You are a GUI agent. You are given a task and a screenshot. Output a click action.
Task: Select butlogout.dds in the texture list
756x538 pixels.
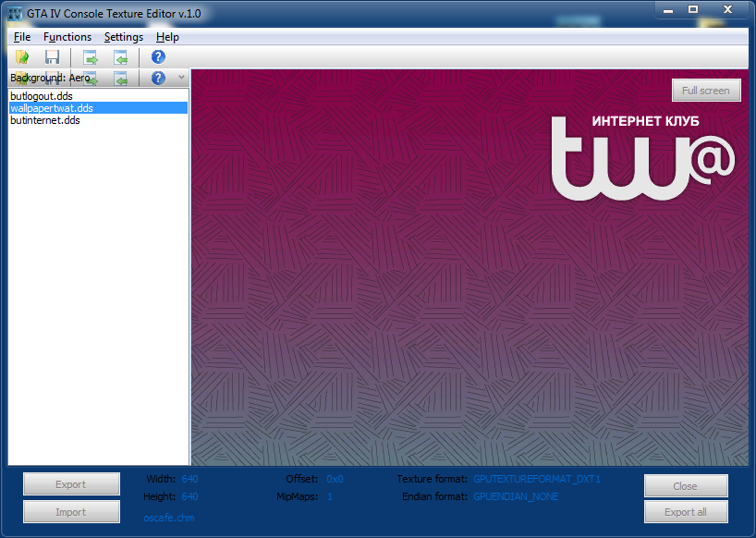pyautogui.click(x=42, y=96)
